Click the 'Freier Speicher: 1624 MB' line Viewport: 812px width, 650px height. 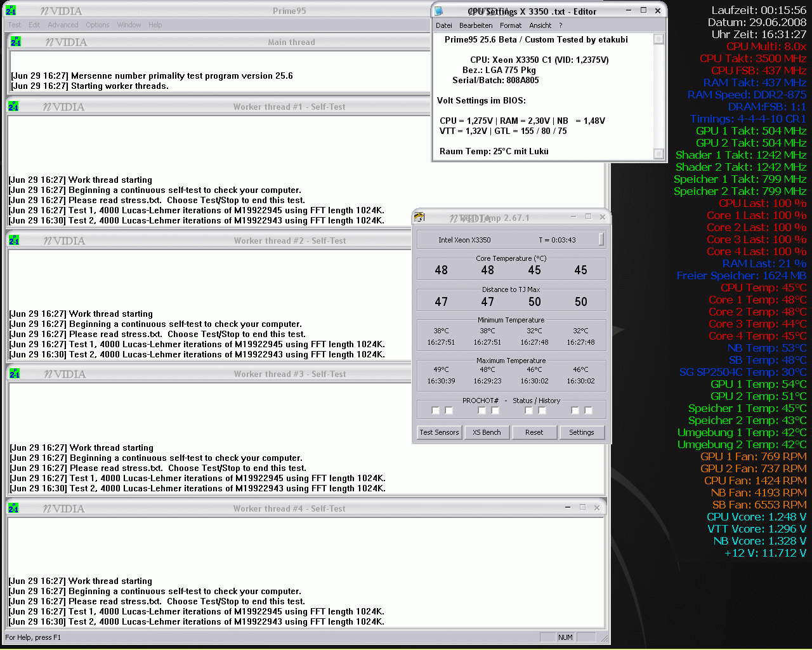coord(742,275)
